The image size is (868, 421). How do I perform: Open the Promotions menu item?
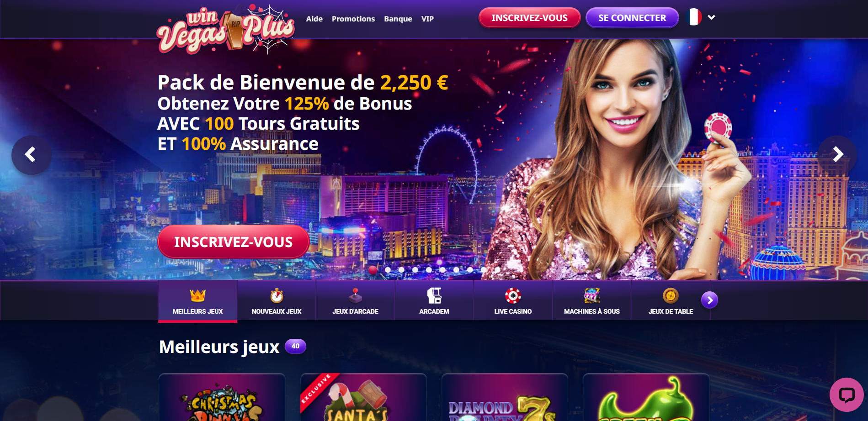coord(353,19)
